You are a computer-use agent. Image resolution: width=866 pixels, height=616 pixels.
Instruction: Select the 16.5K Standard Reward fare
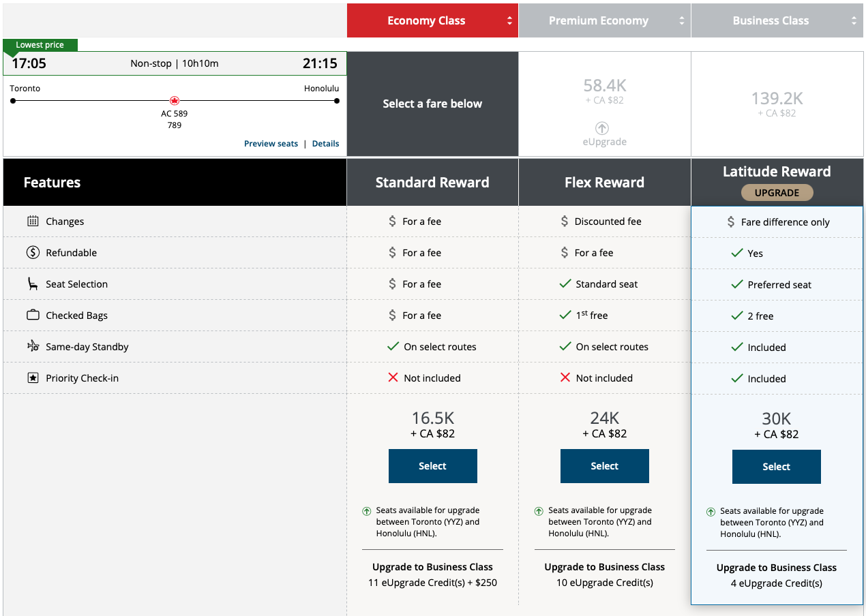pyautogui.click(x=432, y=466)
